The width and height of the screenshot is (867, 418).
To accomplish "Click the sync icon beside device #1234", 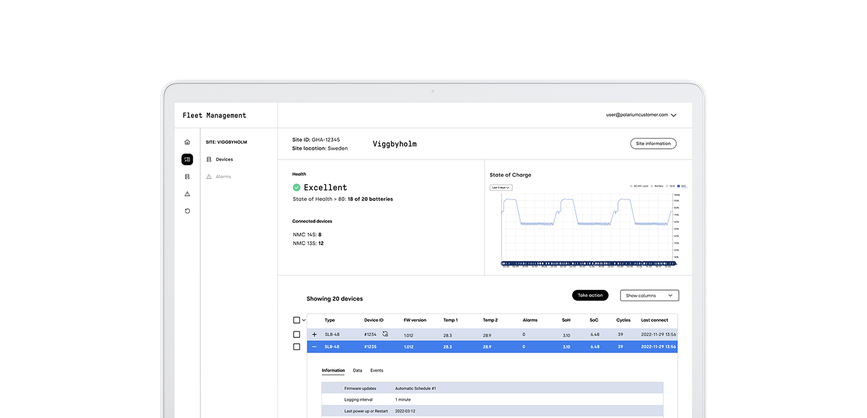I will tap(385, 334).
